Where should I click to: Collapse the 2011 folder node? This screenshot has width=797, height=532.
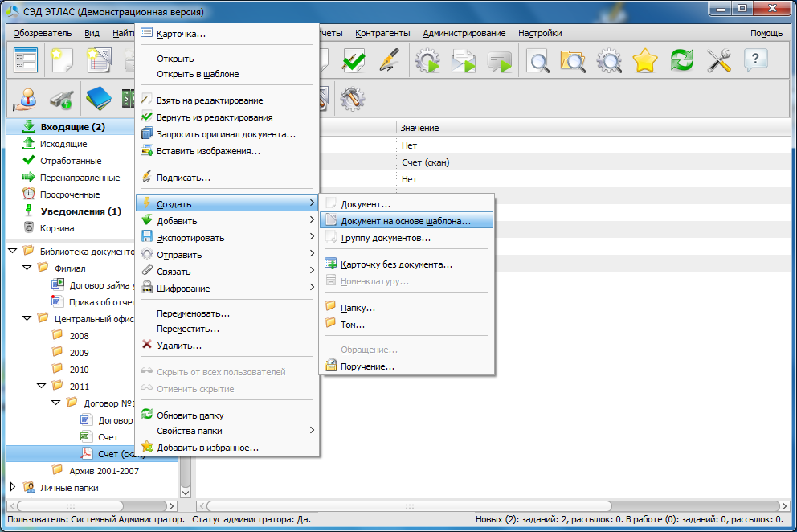(x=40, y=387)
